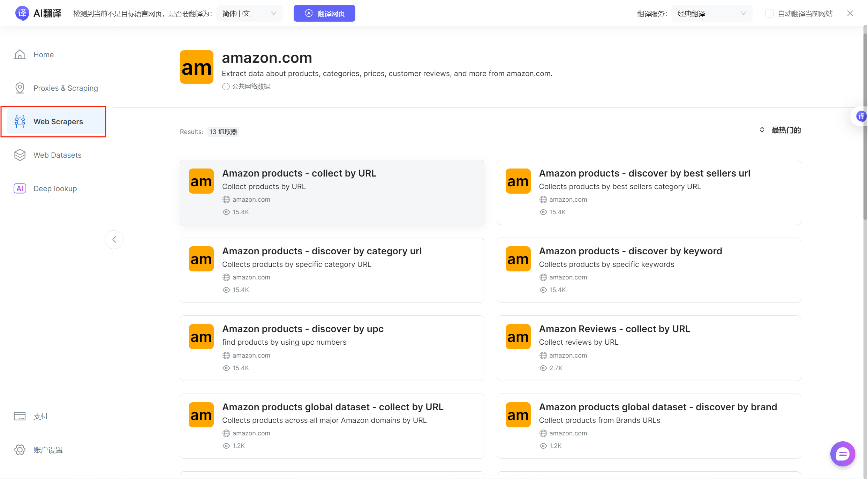This screenshot has width=868, height=479.
Task: Click the floating 译 translate widget
Action: (x=861, y=116)
